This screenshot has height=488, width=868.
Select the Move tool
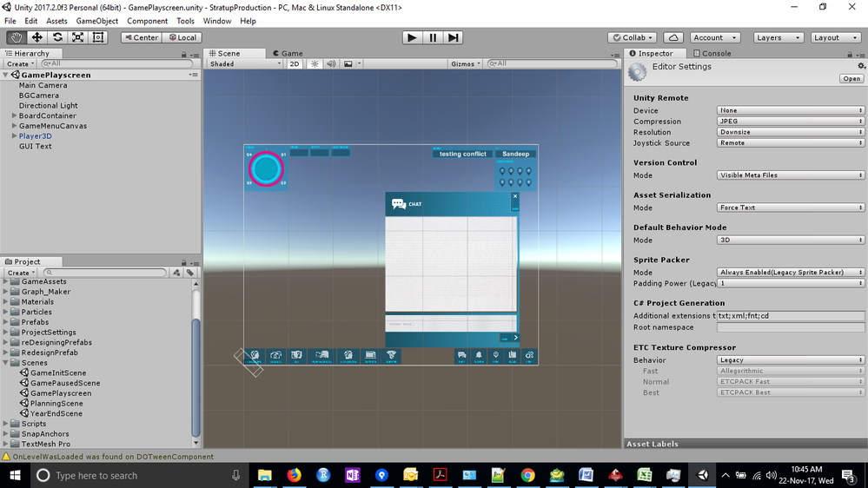[37, 37]
